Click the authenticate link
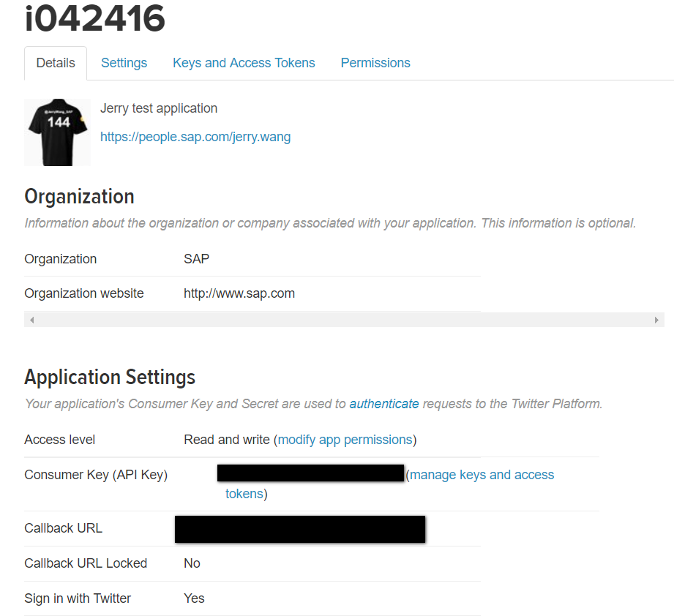 pos(384,404)
